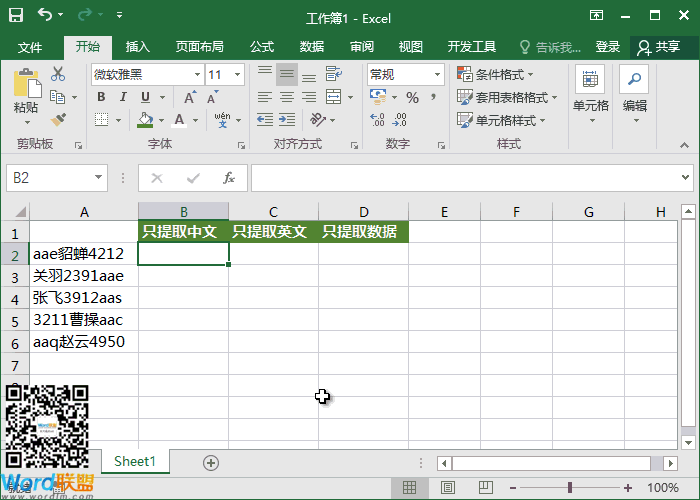Toggle Bold formatting

coord(99,97)
